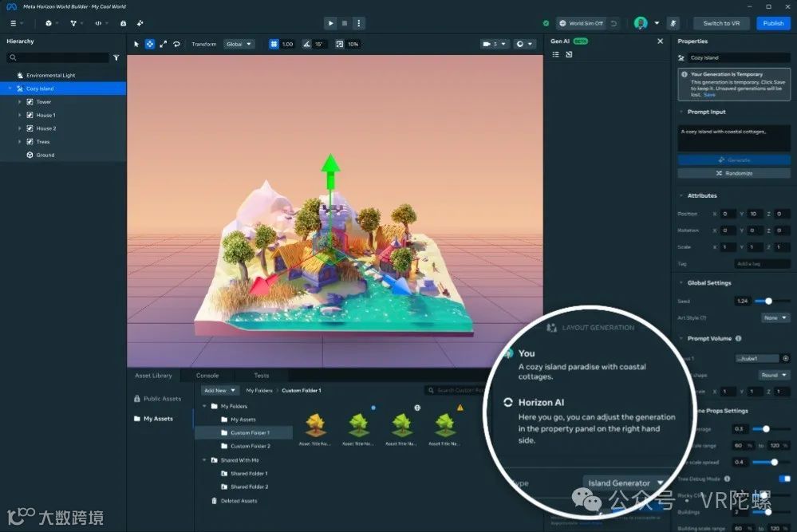The height and width of the screenshot is (532, 797).
Task: Click the Generate button
Action: [x=734, y=160]
